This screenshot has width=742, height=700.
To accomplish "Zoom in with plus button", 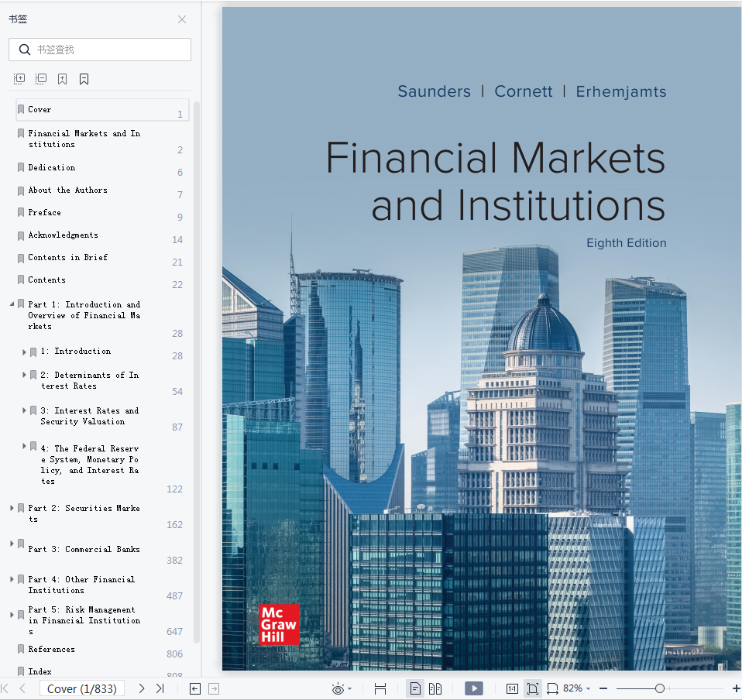I will click(x=736, y=688).
